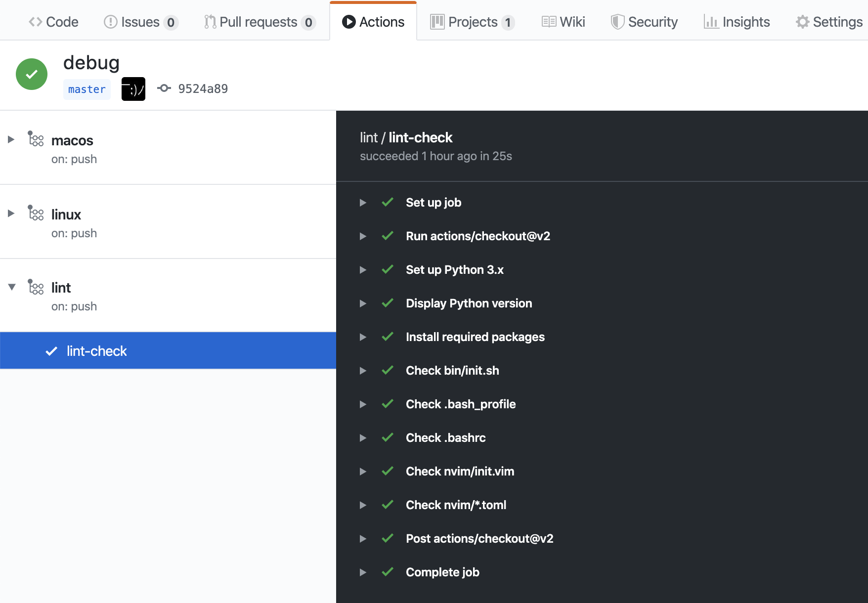Click the Complete job step title
Image resolution: width=868 pixels, height=603 pixels.
pyautogui.click(x=442, y=572)
